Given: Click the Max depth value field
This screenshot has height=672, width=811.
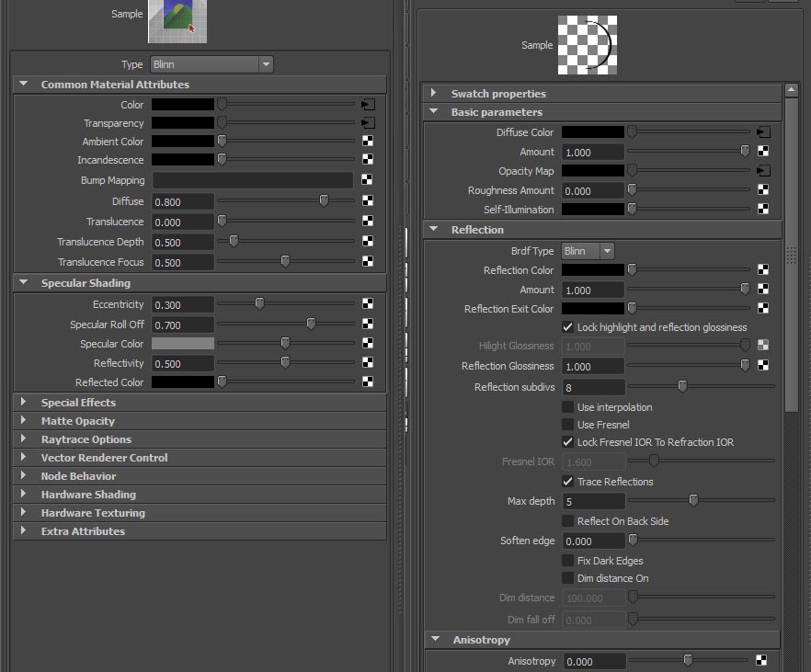Looking at the screenshot, I should [593, 501].
